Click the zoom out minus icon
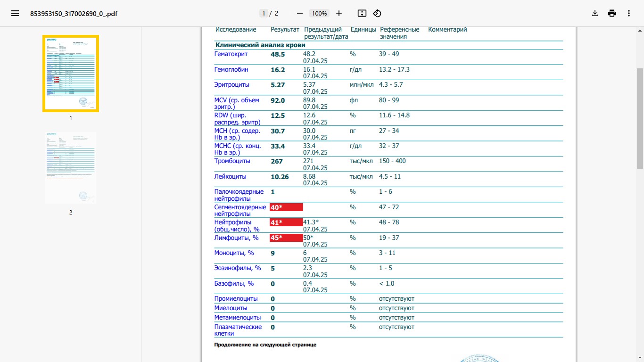The height and width of the screenshot is (362, 644). 300,13
